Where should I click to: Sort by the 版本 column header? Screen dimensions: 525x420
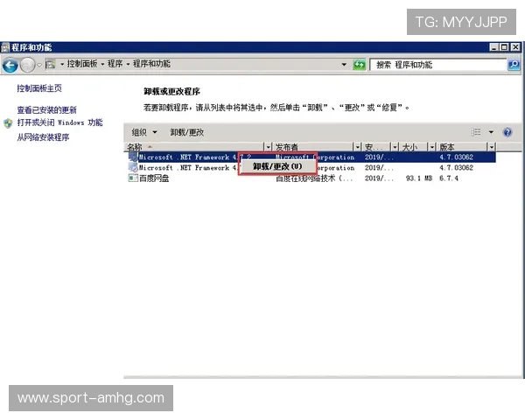462,147
